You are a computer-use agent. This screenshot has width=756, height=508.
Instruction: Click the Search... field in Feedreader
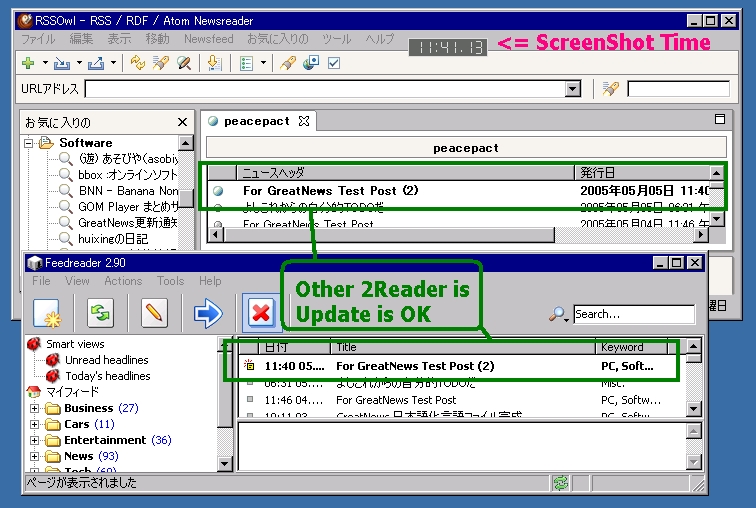[634, 314]
